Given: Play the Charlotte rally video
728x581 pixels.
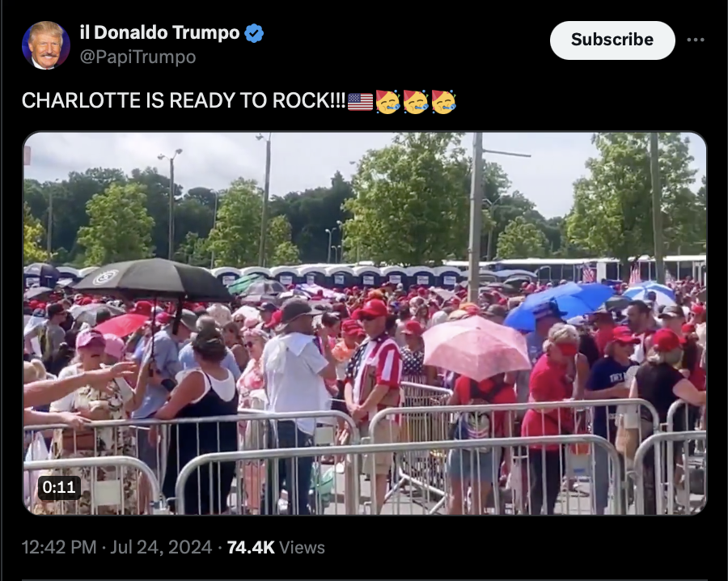Looking at the screenshot, I should pyautogui.click(x=365, y=323).
